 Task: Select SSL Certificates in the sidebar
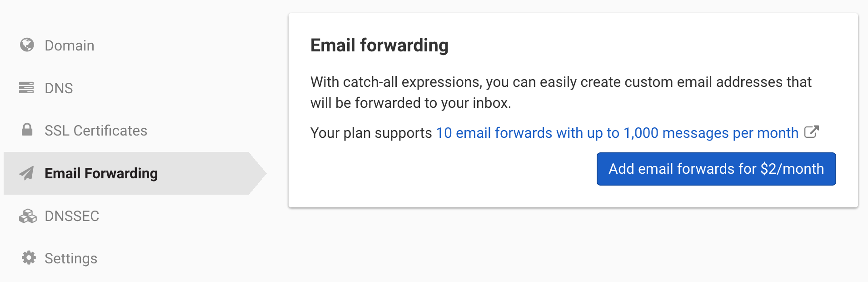pos(95,131)
